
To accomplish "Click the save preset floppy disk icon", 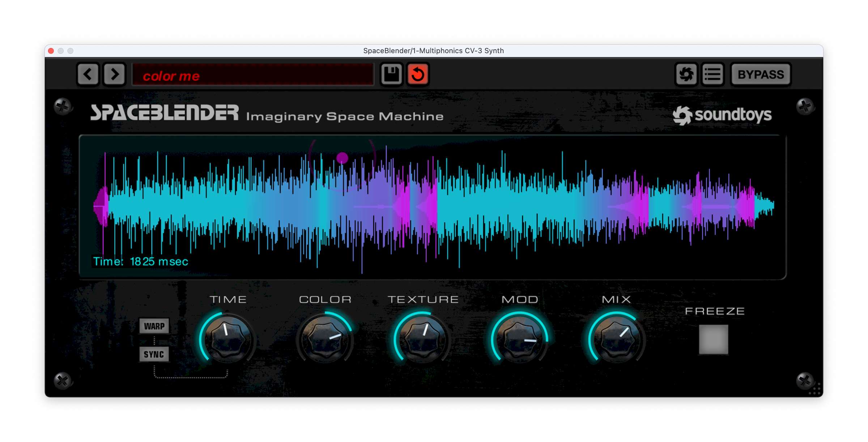I will click(x=391, y=74).
